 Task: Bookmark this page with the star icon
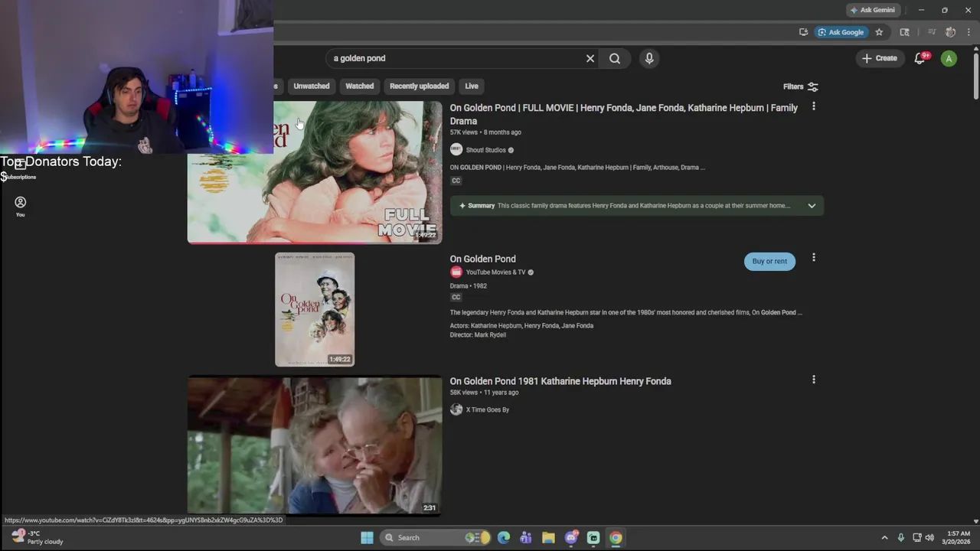coord(879,32)
